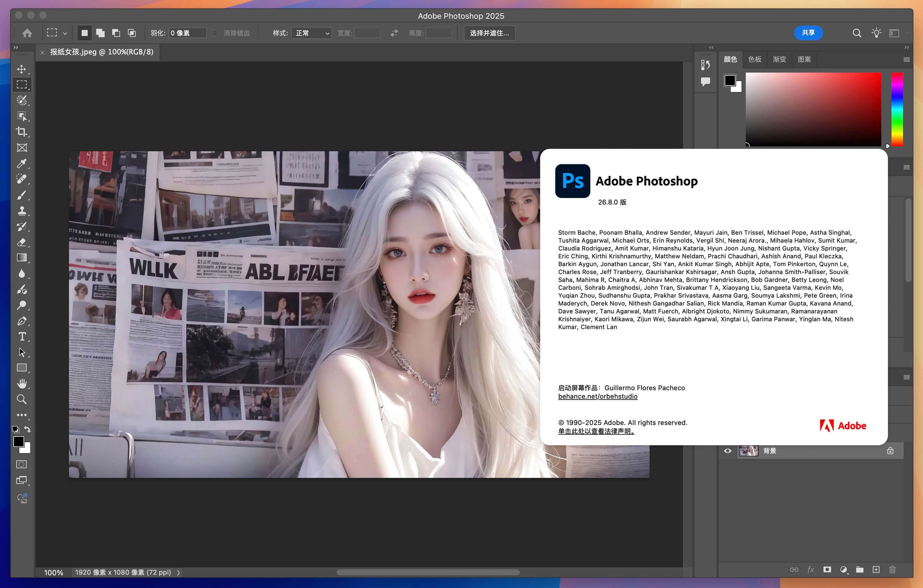Switch to the 颜色 tab
Viewport: 923px width, 588px height.
click(x=730, y=59)
